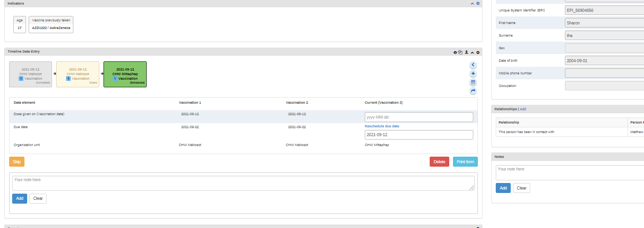Image resolution: width=644 pixels, height=228 pixels.
Task: Click Add button under Notes panel
Action: (503, 188)
